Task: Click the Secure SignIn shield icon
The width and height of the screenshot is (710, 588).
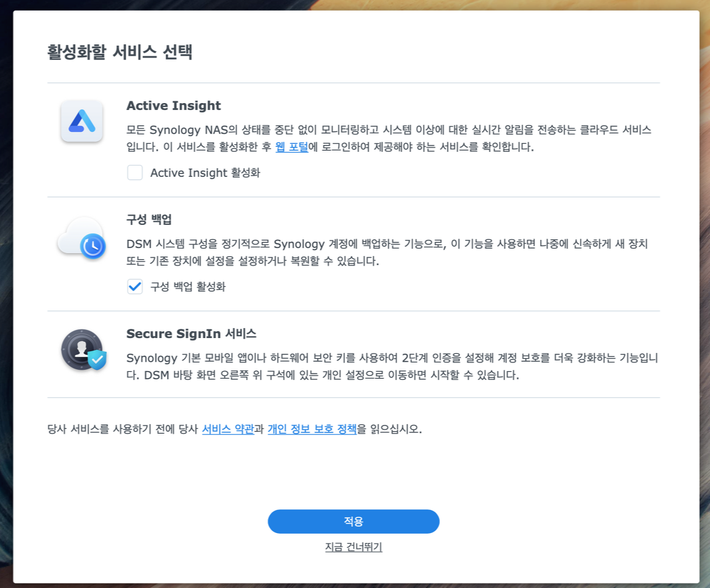Action: pos(83,349)
